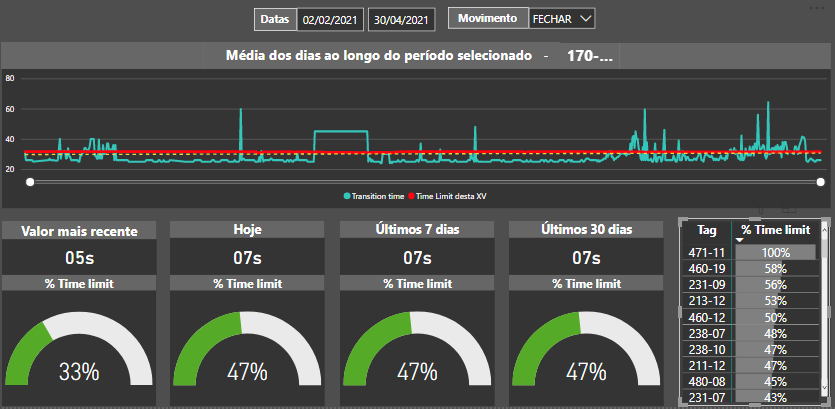This screenshot has height=409, width=835.
Task: Select tag row 211-12
Action: 706,365
